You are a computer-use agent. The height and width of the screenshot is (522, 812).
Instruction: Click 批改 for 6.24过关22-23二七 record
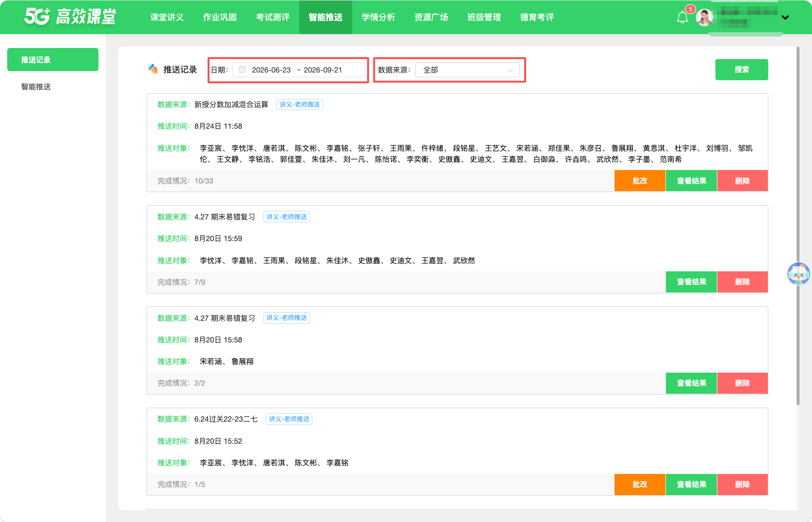tap(640, 484)
